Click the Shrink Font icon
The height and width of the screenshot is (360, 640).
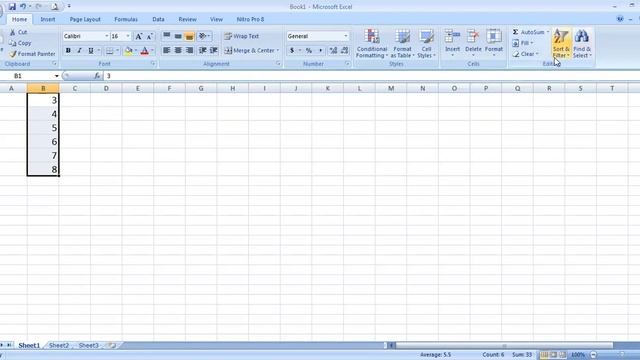(x=149, y=36)
